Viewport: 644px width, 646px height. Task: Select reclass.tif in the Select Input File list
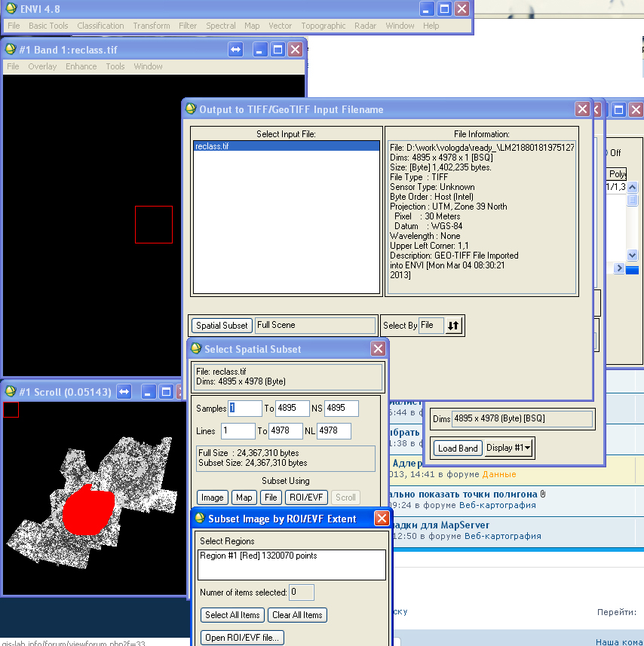(287, 146)
